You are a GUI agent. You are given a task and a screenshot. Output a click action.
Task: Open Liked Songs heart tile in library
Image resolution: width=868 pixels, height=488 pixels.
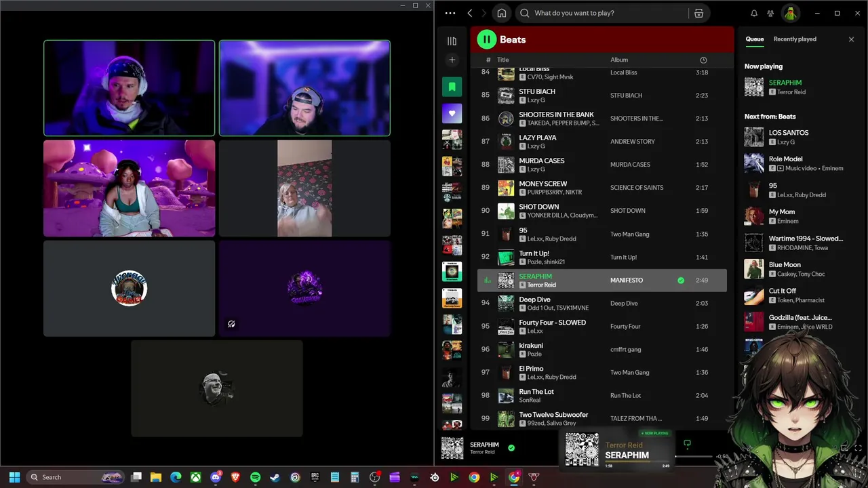pos(452,113)
